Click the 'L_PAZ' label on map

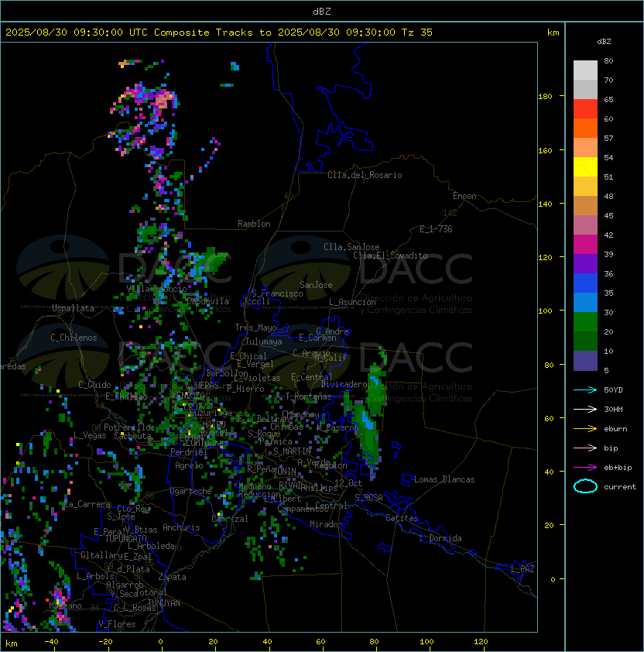tap(522, 569)
